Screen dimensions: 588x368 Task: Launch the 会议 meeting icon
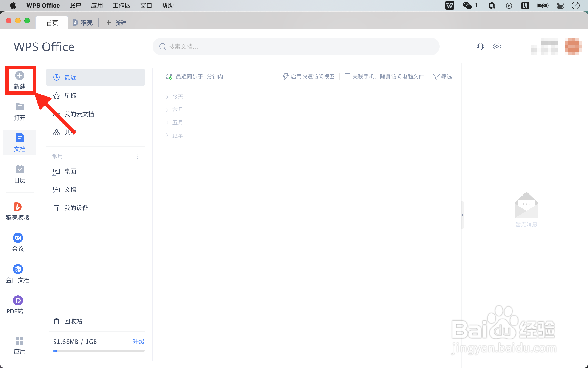pos(18,238)
